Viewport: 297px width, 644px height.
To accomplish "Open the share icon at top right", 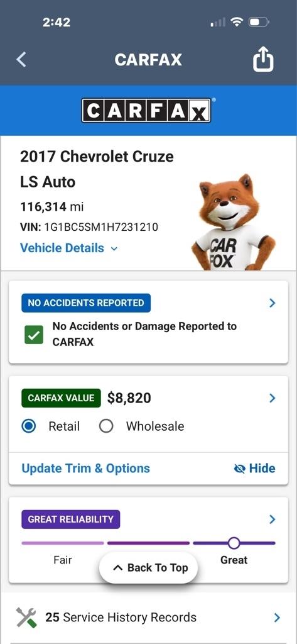I will [263, 60].
